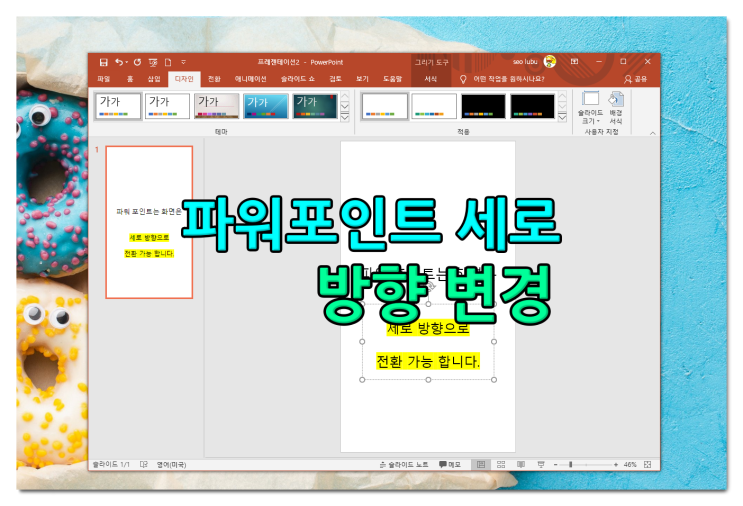This screenshot has height=506, width=743.
Task: Select slide 1 thumbnail in panel
Action: pyautogui.click(x=149, y=222)
